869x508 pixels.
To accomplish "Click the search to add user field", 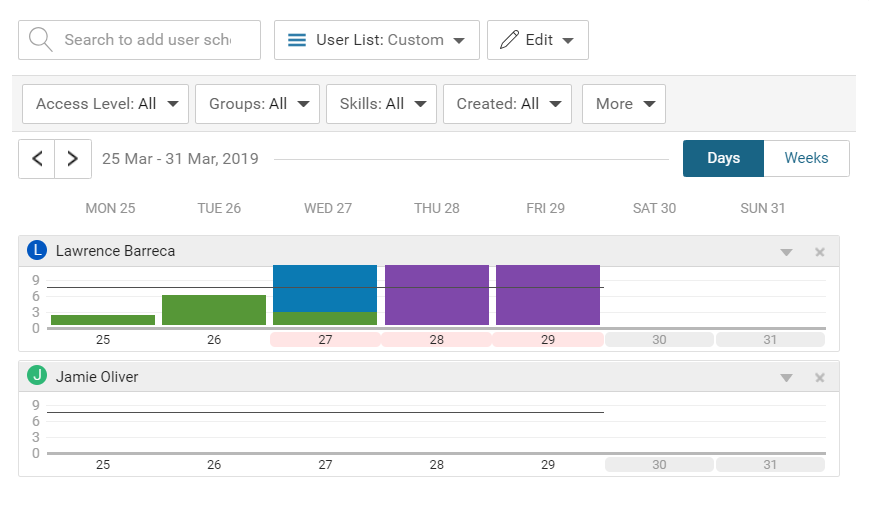I will point(147,40).
